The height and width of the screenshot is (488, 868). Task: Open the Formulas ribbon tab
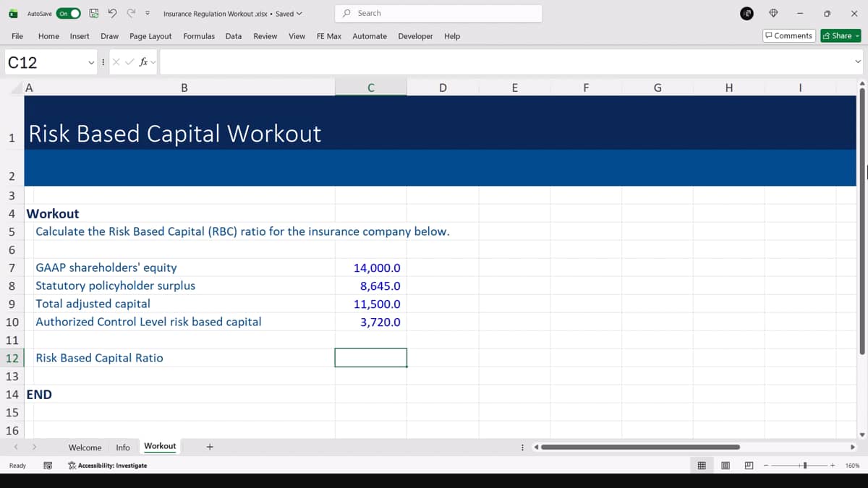pyautogui.click(x=199, y=36)
